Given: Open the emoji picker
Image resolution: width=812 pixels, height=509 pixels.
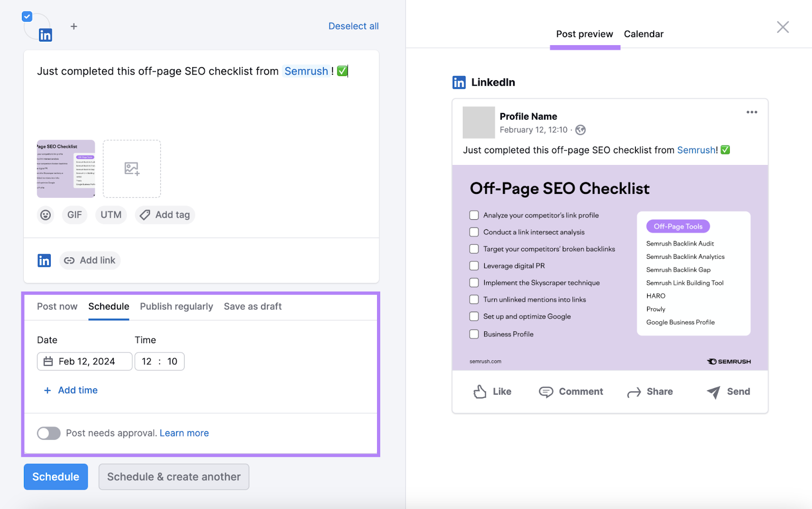Looking at the screenshot, I should click(45, 215).
